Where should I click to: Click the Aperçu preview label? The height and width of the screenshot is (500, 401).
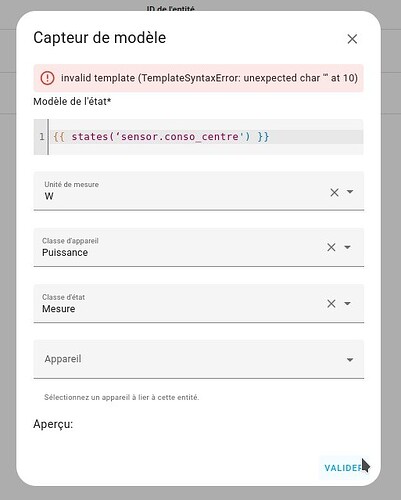click(53, 424)
